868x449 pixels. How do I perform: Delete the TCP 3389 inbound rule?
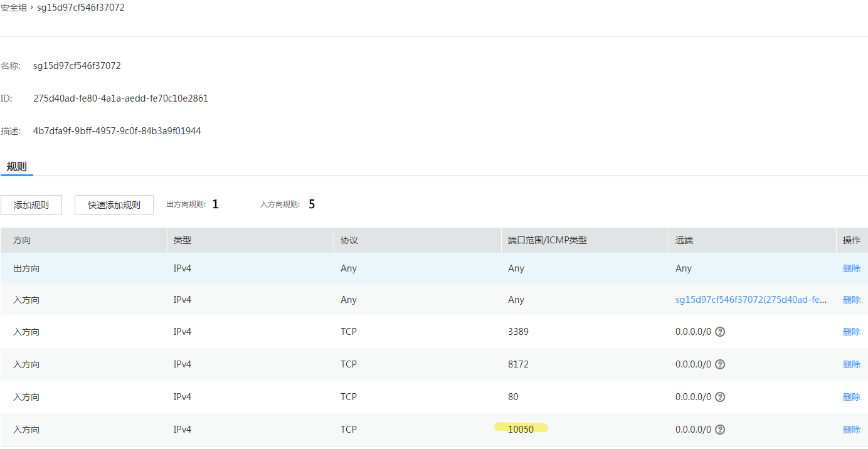pyautogui.click(x=851, y=332)
